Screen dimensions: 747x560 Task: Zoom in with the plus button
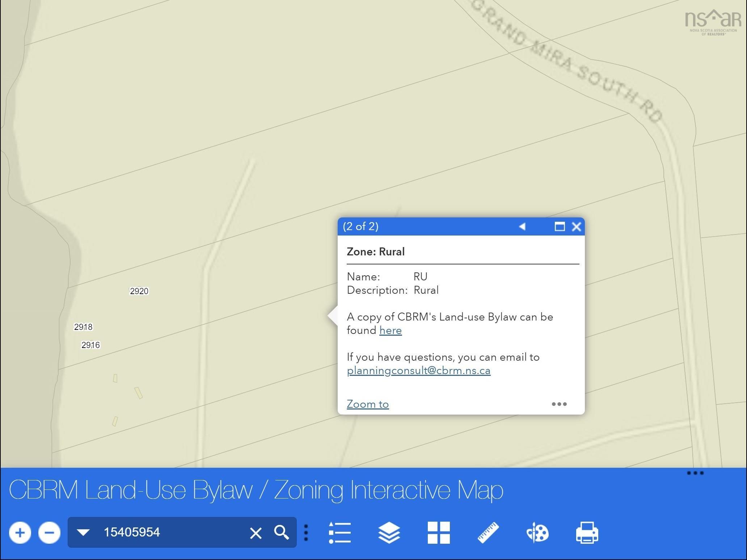click(20, 533)
